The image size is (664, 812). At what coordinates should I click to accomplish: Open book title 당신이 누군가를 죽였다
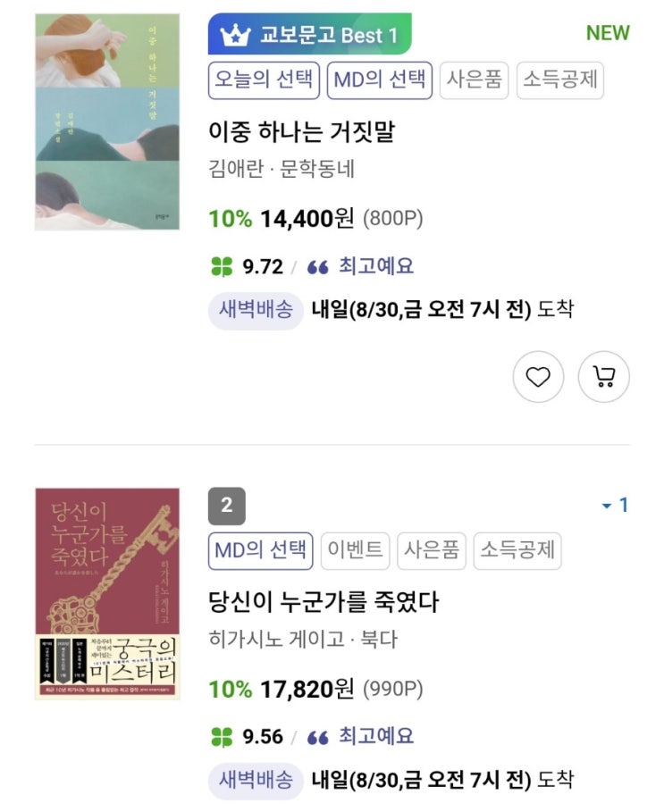coord(323,602)
